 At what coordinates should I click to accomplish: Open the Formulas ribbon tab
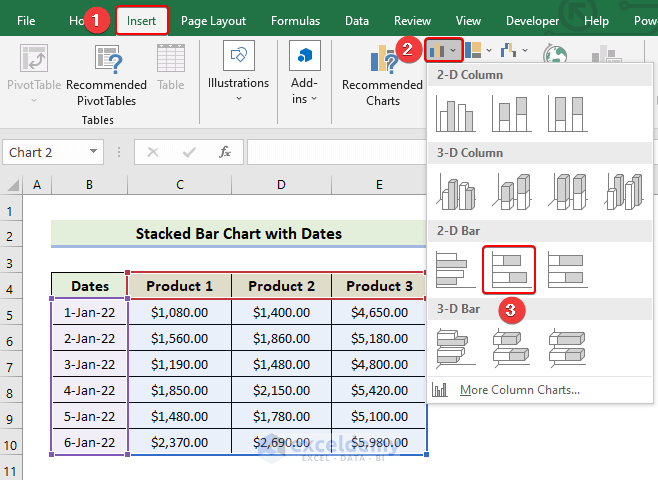295,20
